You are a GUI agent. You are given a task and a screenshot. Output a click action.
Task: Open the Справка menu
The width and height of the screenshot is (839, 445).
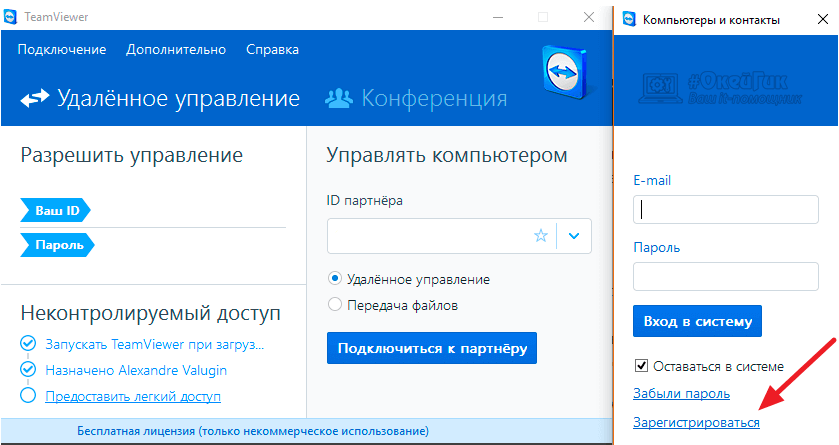coord(272,50)
